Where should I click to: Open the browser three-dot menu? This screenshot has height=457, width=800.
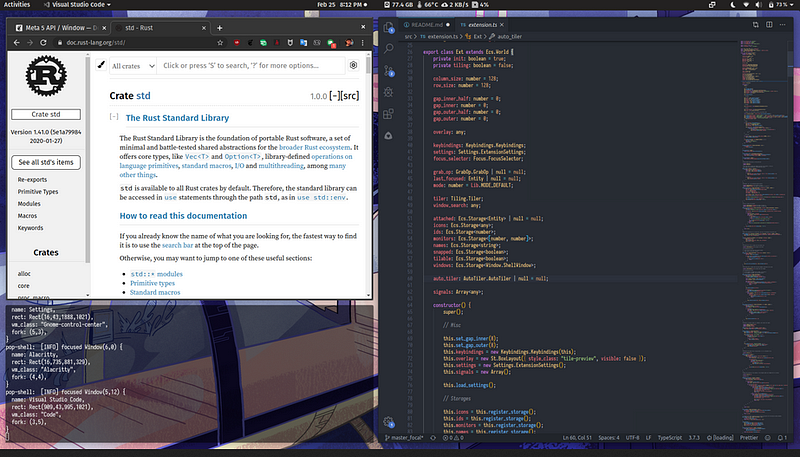tap(363, 43)
